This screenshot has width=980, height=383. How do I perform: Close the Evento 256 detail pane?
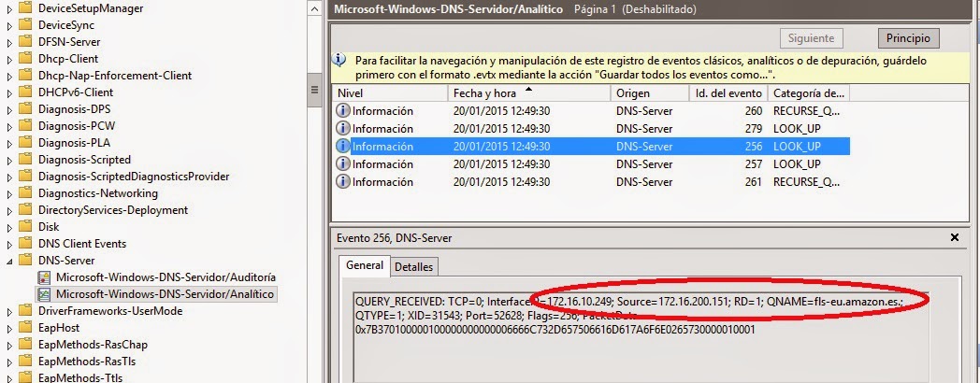coord(954,238)
